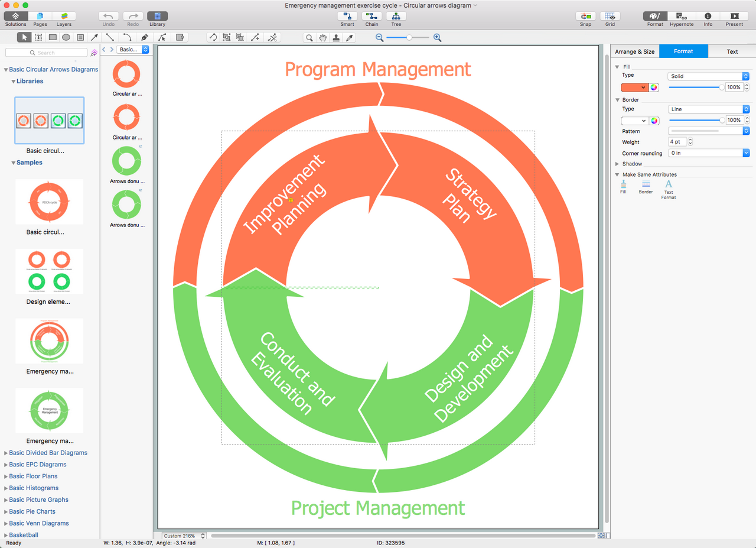This screenshot has width=756, height=548.
Task: Click the zoom out magnifier icon
Action: click(x=380, y=37)
